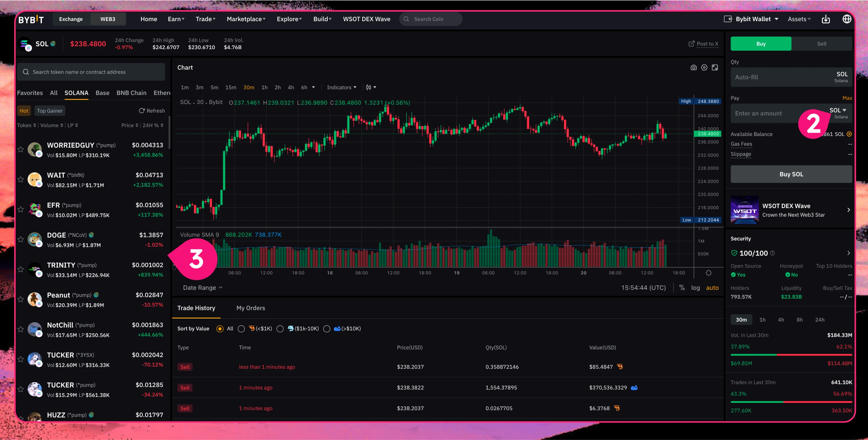The image size is (868, 440).
Task: Select the 24h stats period button
Action: pyautogui.click(x=819, y=320)
